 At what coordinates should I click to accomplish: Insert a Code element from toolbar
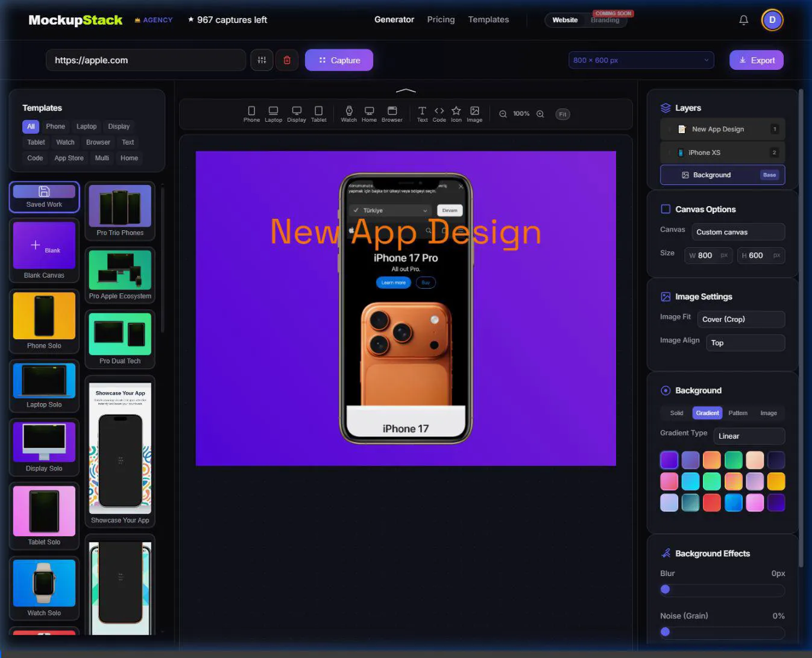pyautogui.click(x=439, y=114)
